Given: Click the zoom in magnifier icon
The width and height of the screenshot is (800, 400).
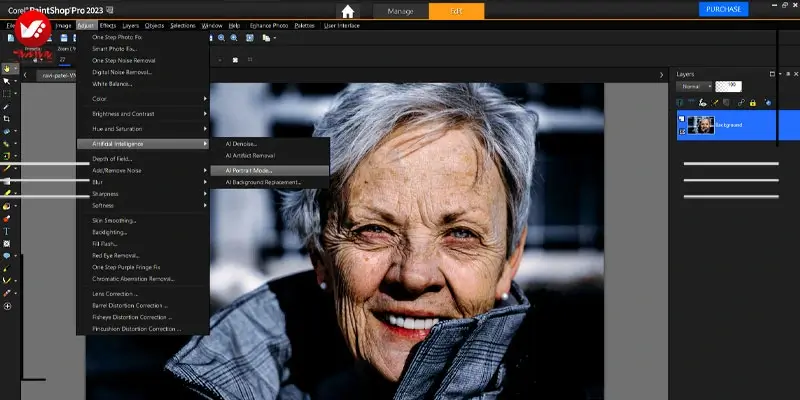Looking at the screenshot, I should pos(234,38).
